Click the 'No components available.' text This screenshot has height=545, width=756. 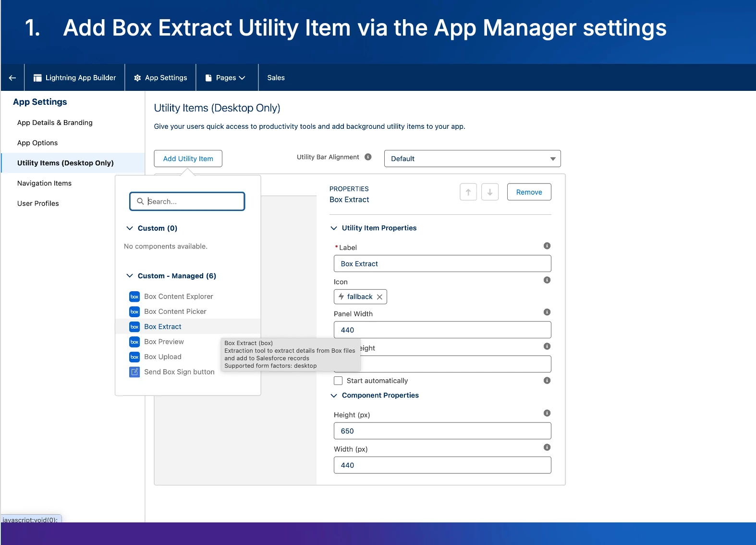pyautogui.click(x=166, y=247)
